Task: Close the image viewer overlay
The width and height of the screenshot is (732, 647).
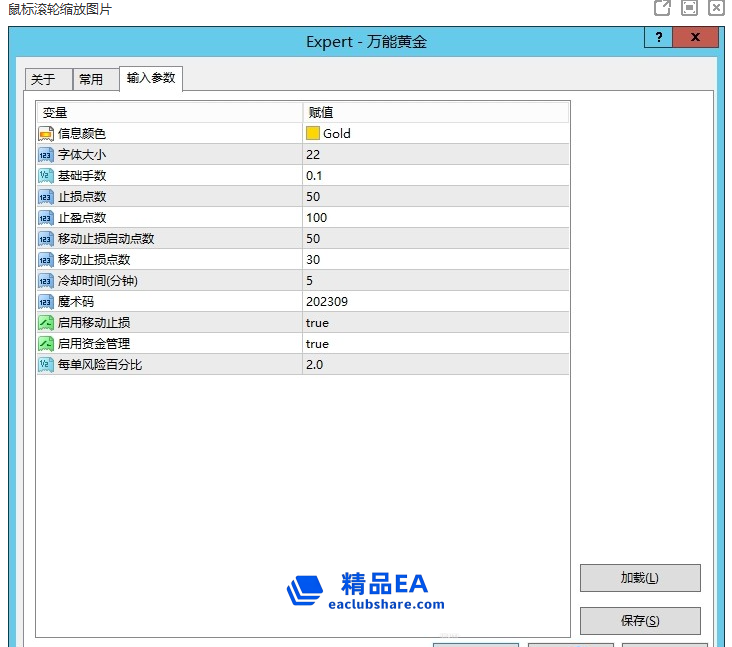Action: pos(716,8)
